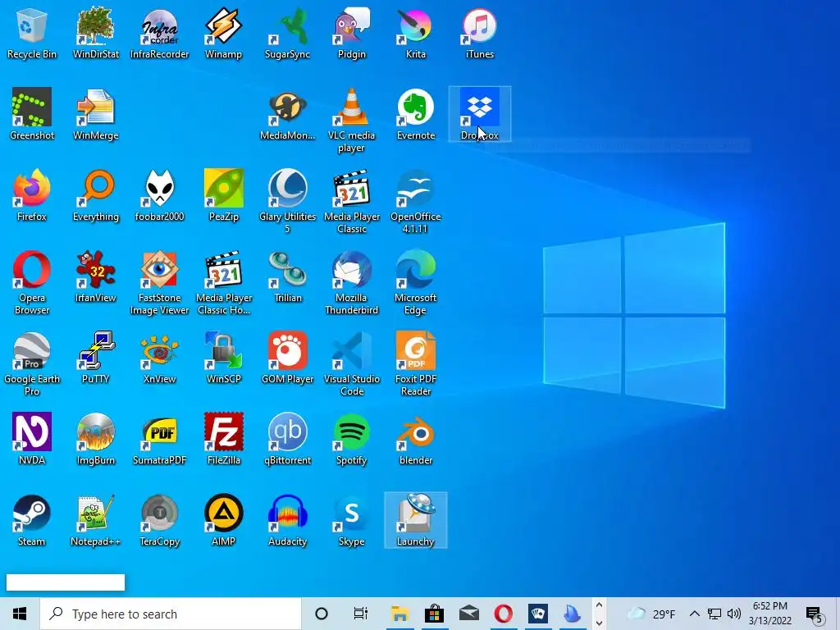Viewport: 840px width, 630px height.
Task: Select the Opera Browser desktop icon
Action: [x=32, y=283]
